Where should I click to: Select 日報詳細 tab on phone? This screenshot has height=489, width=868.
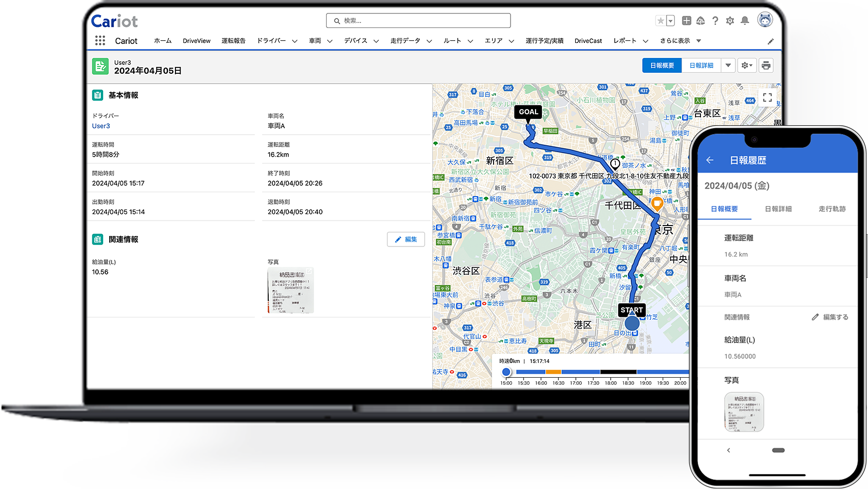[x=778, y=209]
